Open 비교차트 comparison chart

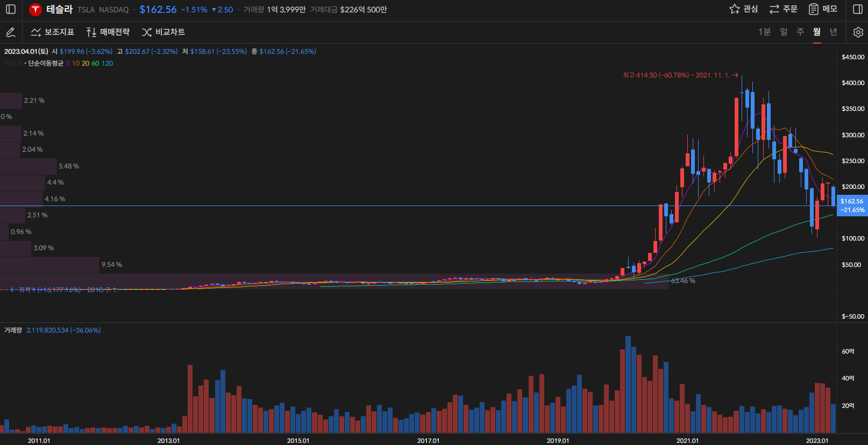[163, 32]
